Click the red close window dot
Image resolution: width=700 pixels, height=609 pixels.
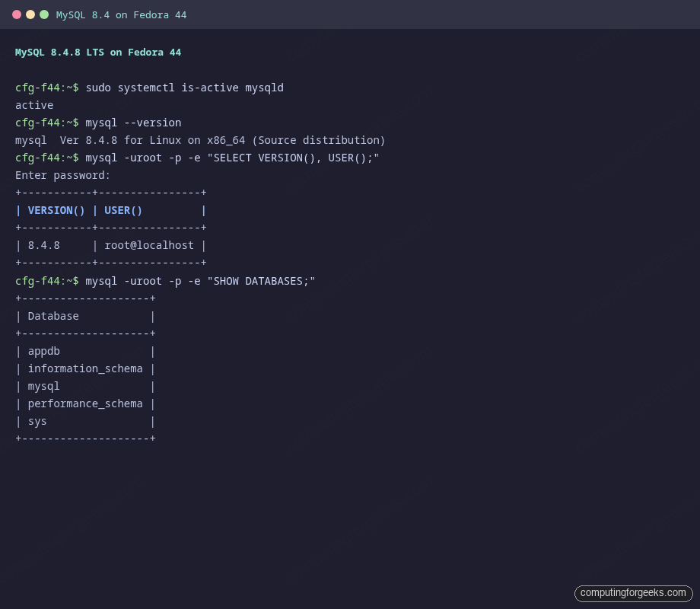[x=17, y=14]
